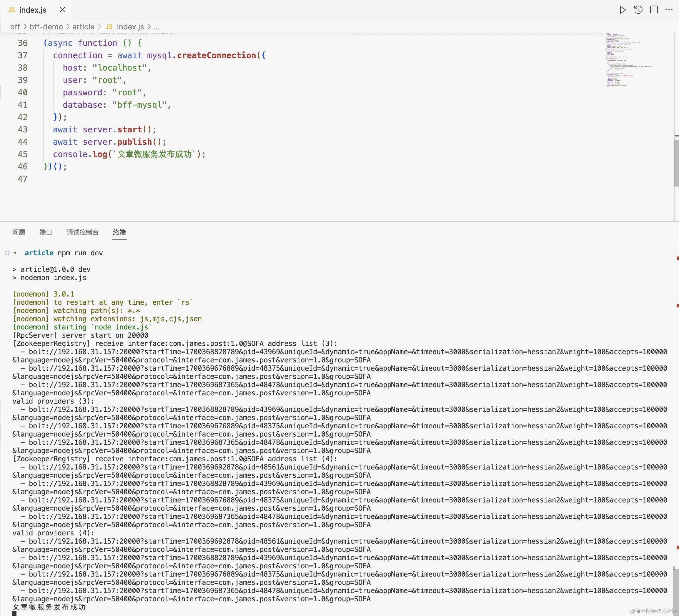The height and width of the screenshot is (616, 679).
Task: Split the editor into two panes
Action: point(654,10)
